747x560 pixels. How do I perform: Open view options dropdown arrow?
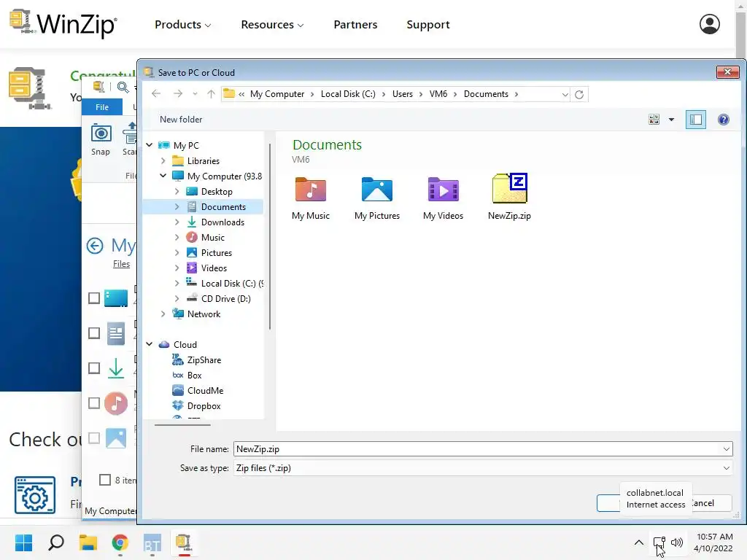point(671,120)
